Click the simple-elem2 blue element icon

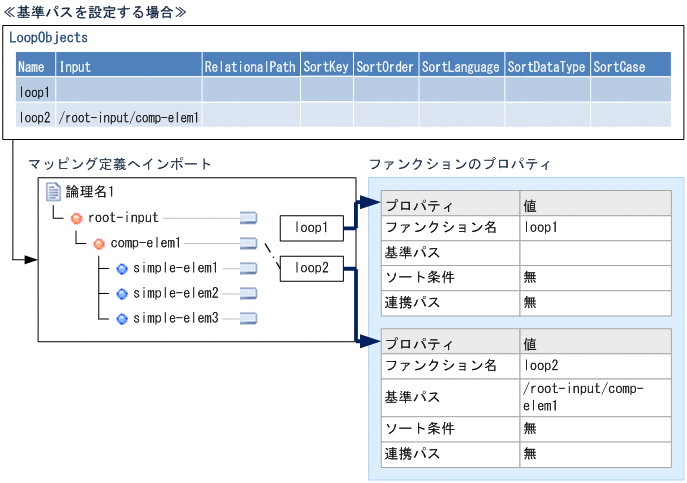[122, 294]
